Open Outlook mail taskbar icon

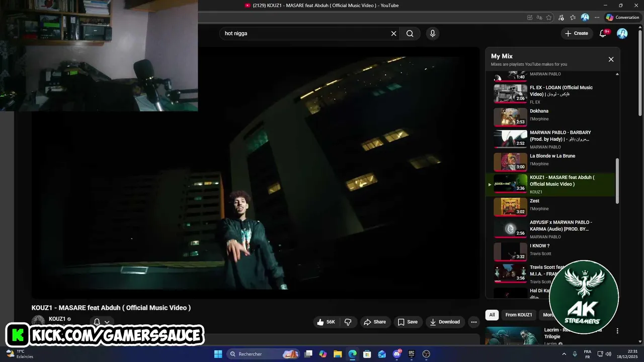click(382, 354)
